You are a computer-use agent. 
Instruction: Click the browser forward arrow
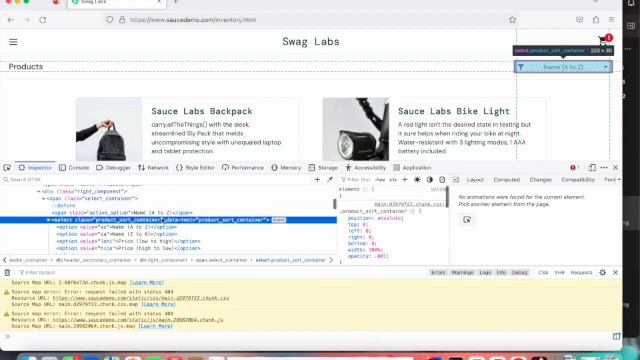27,20
